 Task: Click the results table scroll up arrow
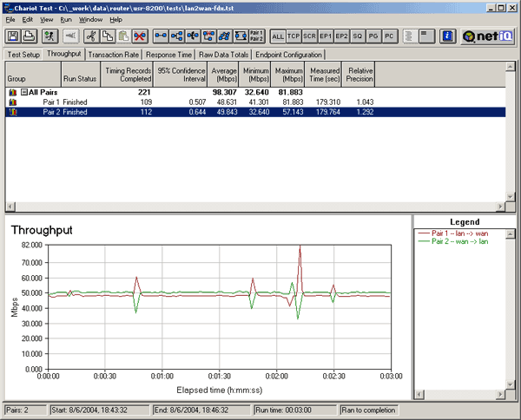[x=511, y=67]
